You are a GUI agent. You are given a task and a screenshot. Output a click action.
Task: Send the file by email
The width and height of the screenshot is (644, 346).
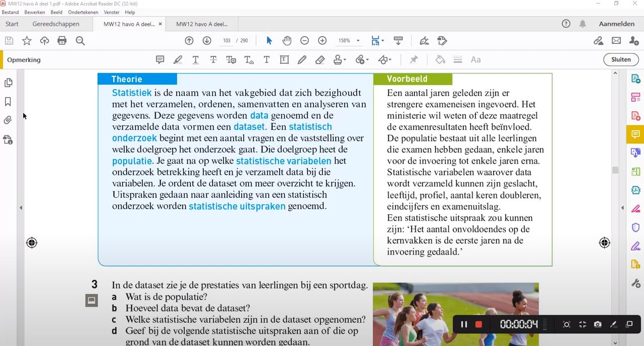click(x=616, y=40)
